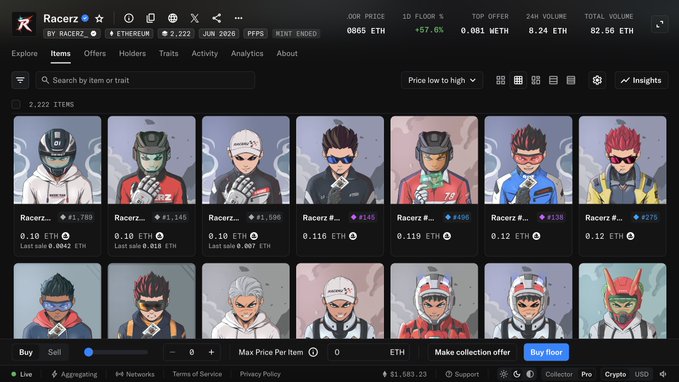The height and width of the screenshot is (382, 679).
Task: Switch to Sell mode
Action: coord(54,352)
